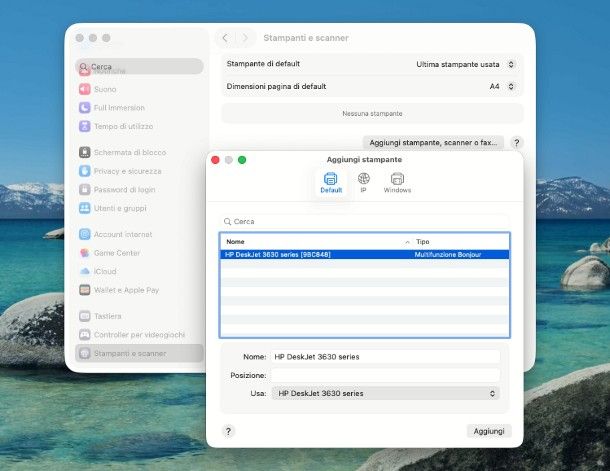Open Privacy e sicurezza settings
Viewport: 610px width, 471px height.
tap(126, 171)
